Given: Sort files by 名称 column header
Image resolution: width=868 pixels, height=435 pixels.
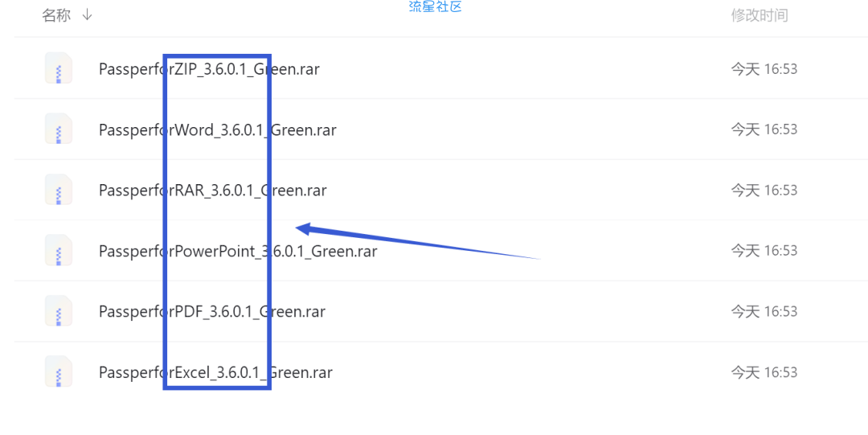Looking at the screenshot, I should pos(56,15).
